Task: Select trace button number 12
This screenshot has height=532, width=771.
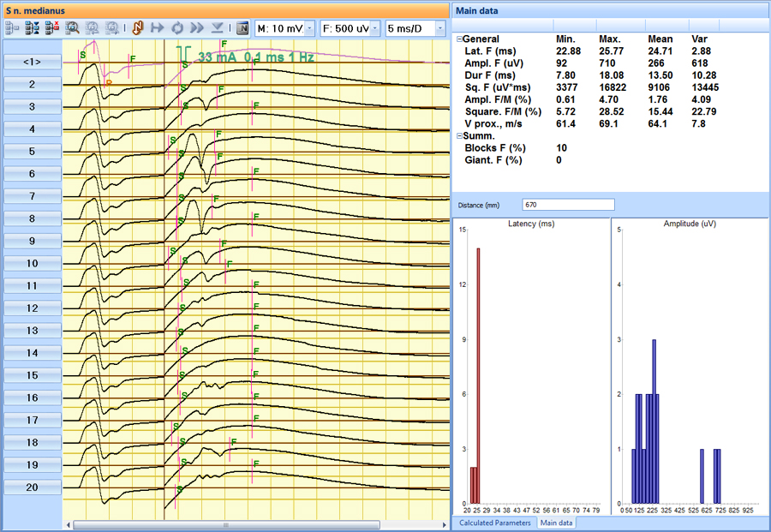Action: click(32, 308)
